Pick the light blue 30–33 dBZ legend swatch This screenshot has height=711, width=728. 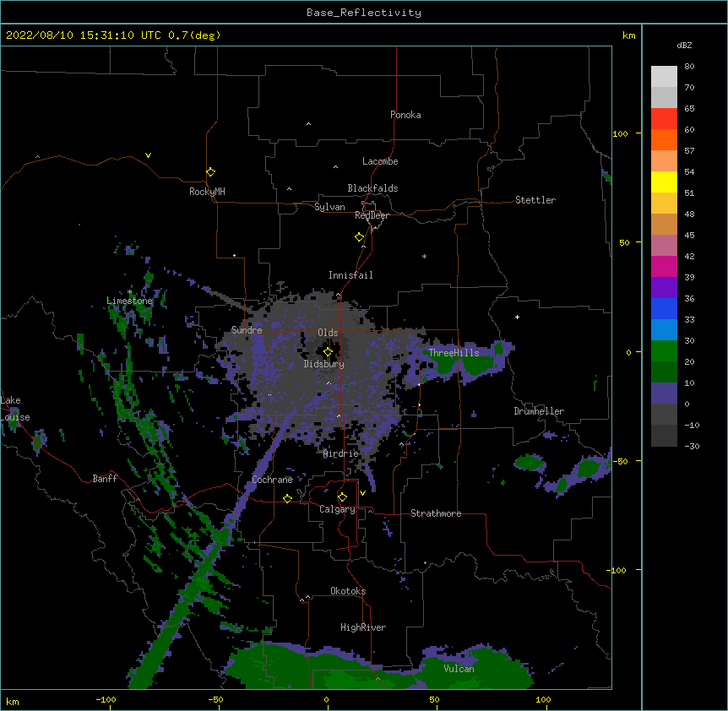pyautogui.click(x=664, y=329)
